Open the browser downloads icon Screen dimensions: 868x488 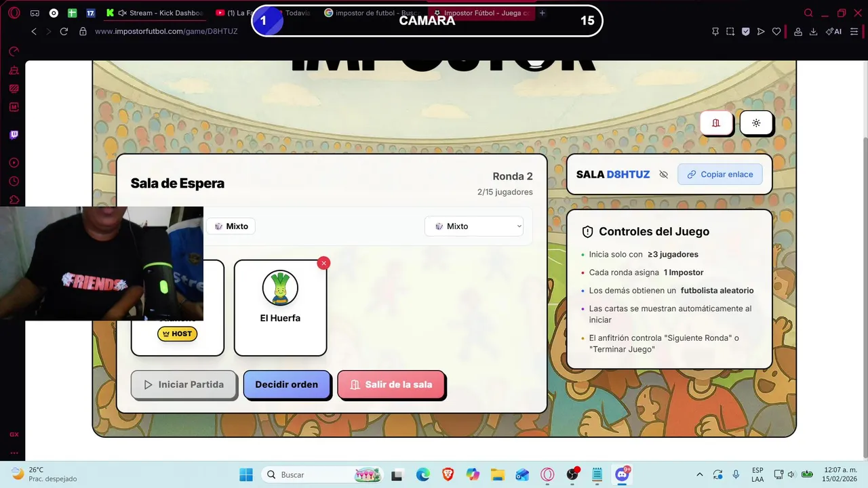[813, 31]
